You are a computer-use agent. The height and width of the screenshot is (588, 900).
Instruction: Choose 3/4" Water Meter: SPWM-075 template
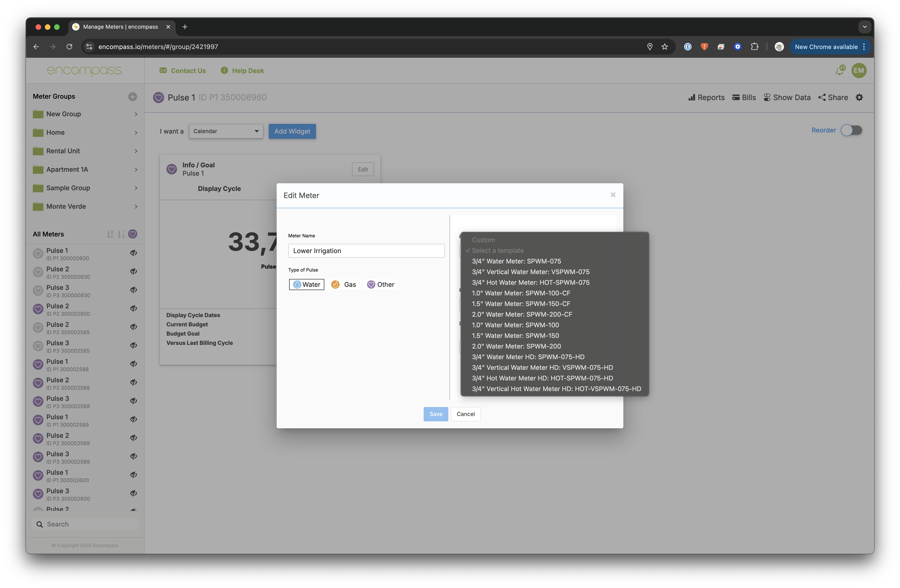pyautogui.click(x=516, y=261)
